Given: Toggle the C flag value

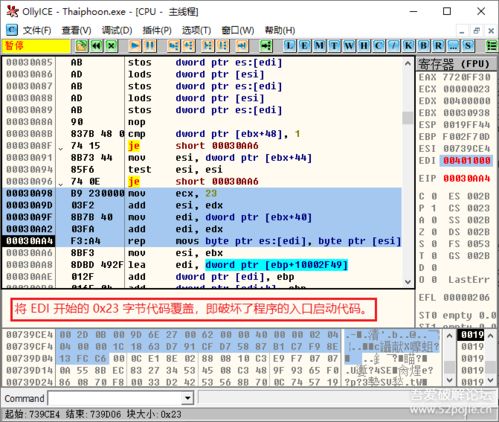Looking at the screenshot, I should click(434, 196).
